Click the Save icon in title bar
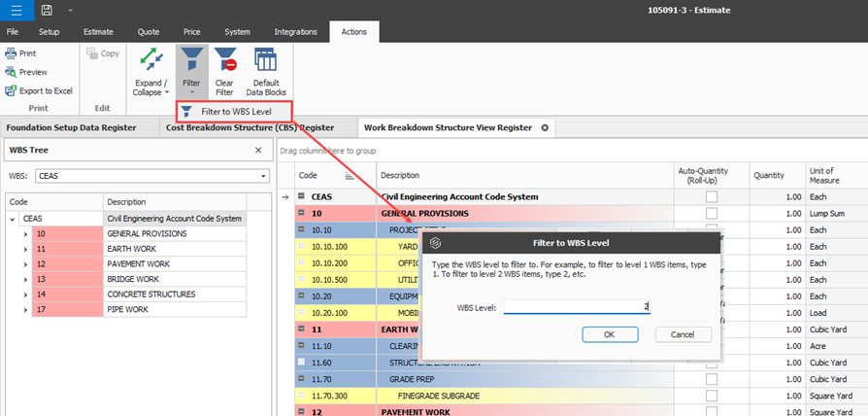Image resolution: width=868 pixels, height=416 pixels. 47,10
